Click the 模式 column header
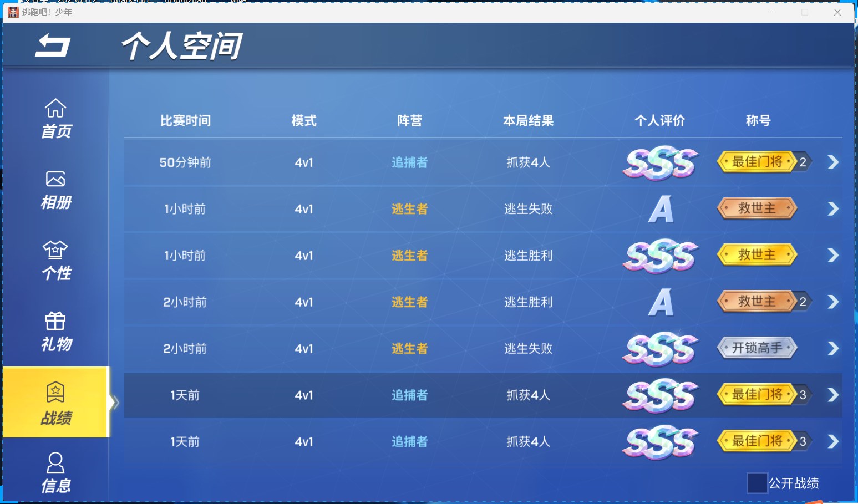This screenshot has width=858, height=504. coord(304,121)
